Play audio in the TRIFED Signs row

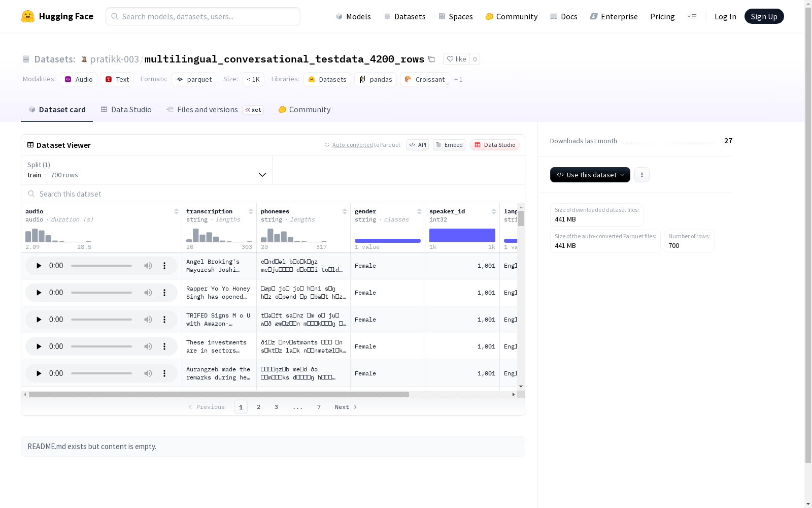[x=39, y=320]
